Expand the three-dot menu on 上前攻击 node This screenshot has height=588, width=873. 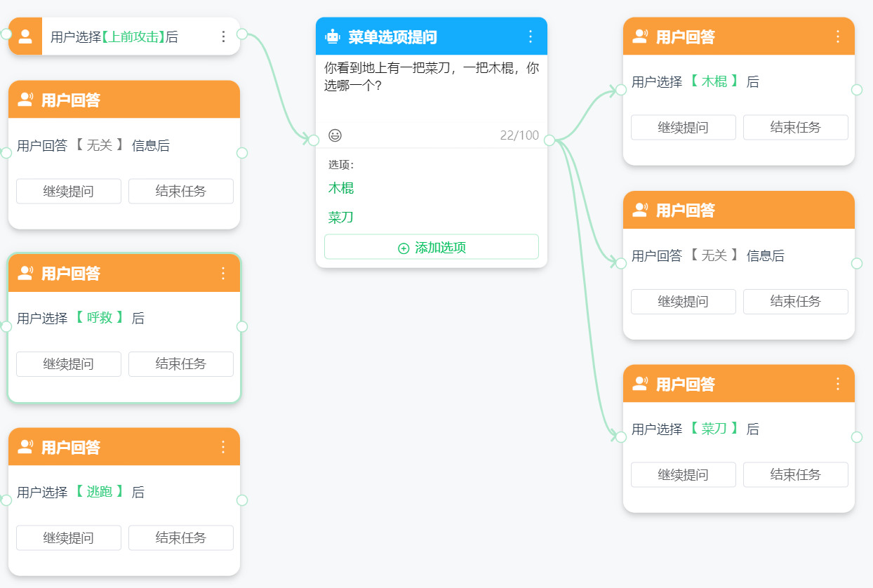click(223, 36)
